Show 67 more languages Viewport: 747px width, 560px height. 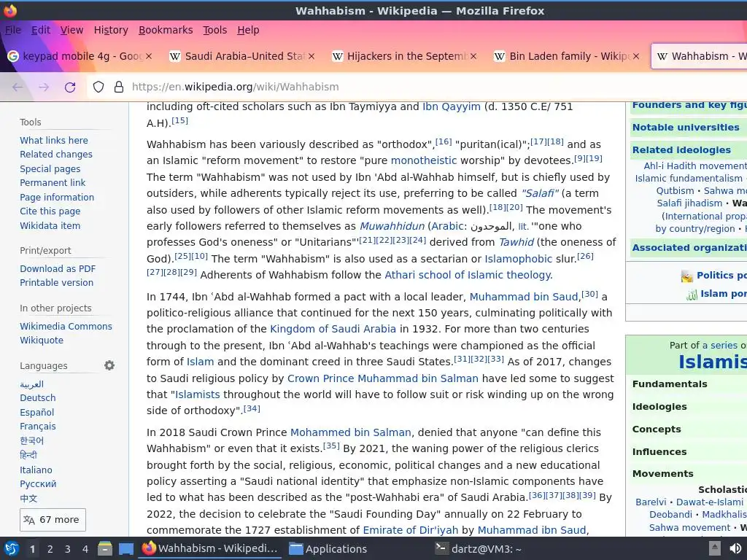tap(53, 519)
